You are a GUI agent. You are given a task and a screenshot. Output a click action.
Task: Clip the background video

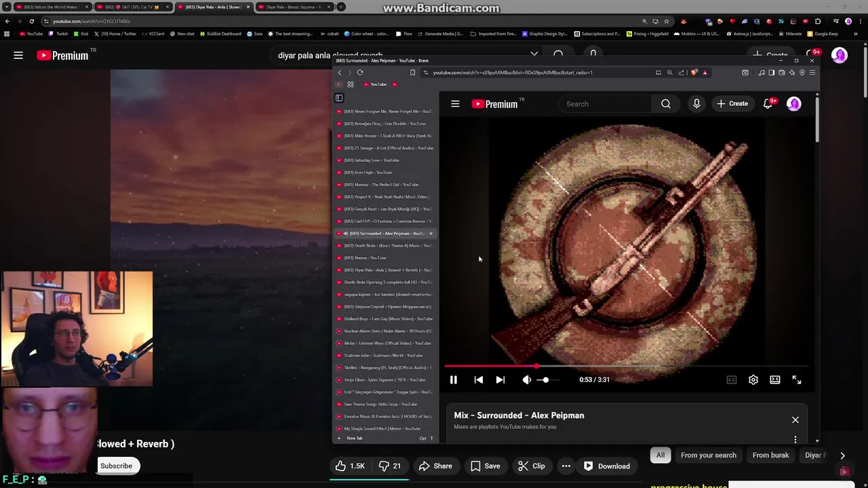click(532, 466)
